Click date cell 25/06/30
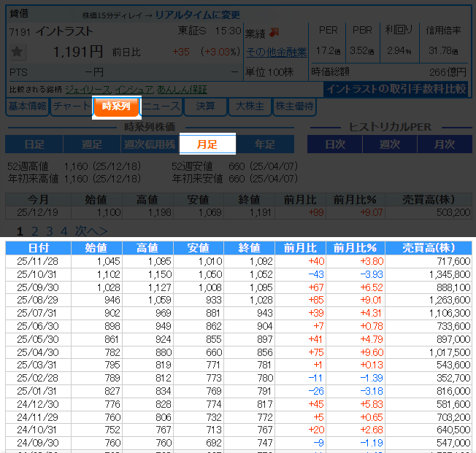Viewport: 476px width, 453px height. [x=38, y=326]
